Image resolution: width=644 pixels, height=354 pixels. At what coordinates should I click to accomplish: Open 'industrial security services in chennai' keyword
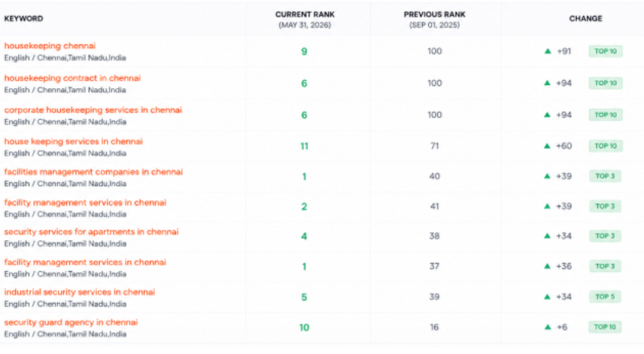[x=80, y=292]
